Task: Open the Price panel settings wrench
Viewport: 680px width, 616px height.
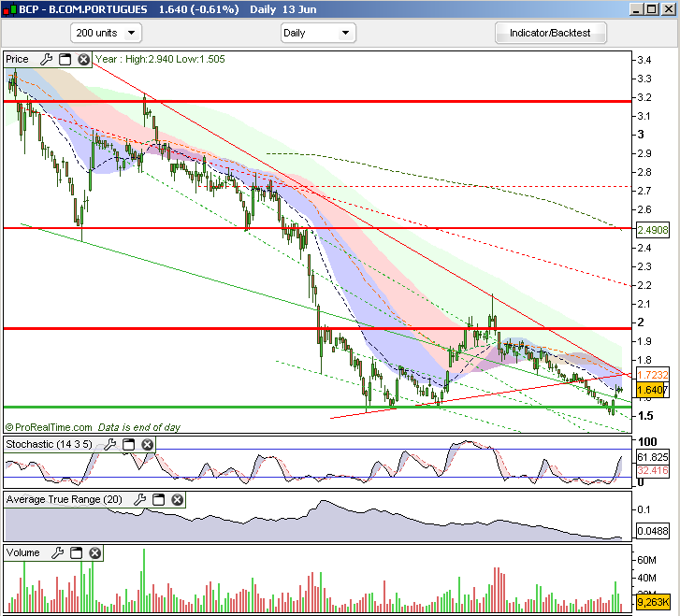Action: tap(46, 60)
